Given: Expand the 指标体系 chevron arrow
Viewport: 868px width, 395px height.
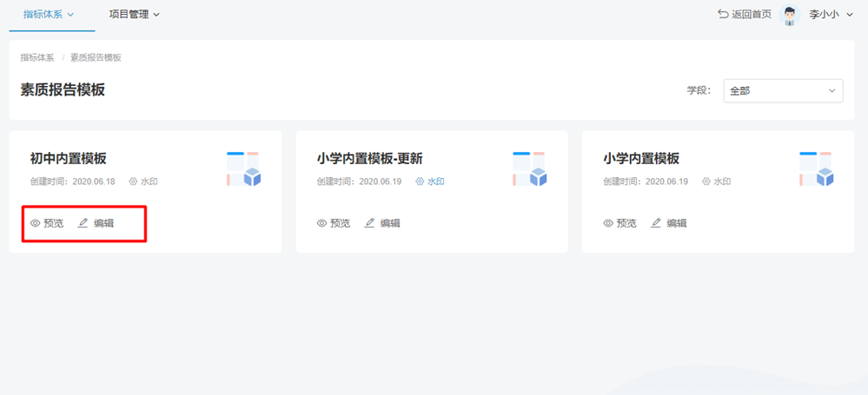Looking at the screenshot, I should coord(70,15).
